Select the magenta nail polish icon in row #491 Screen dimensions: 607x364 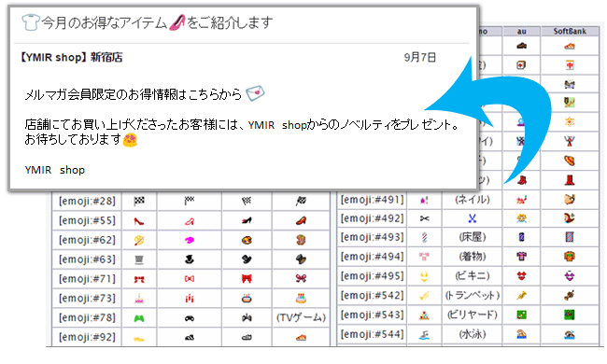click(x=424, y=200)
